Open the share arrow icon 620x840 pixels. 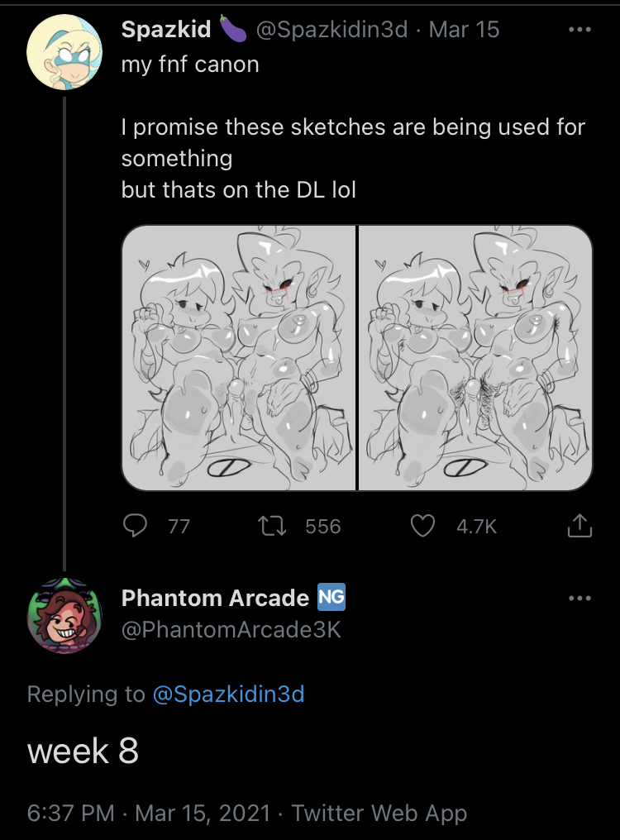coord(579,526)
